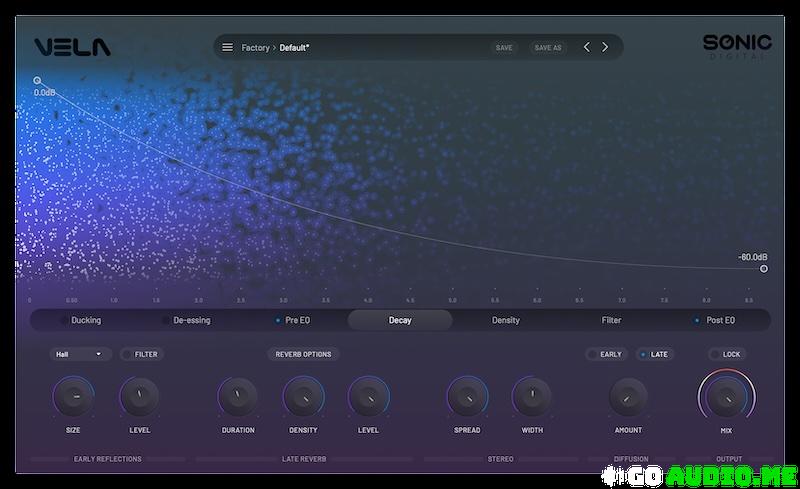Open the REVERB OPTIONS button
This screenshot has width=800, height=489.
[x=304, y=354]
